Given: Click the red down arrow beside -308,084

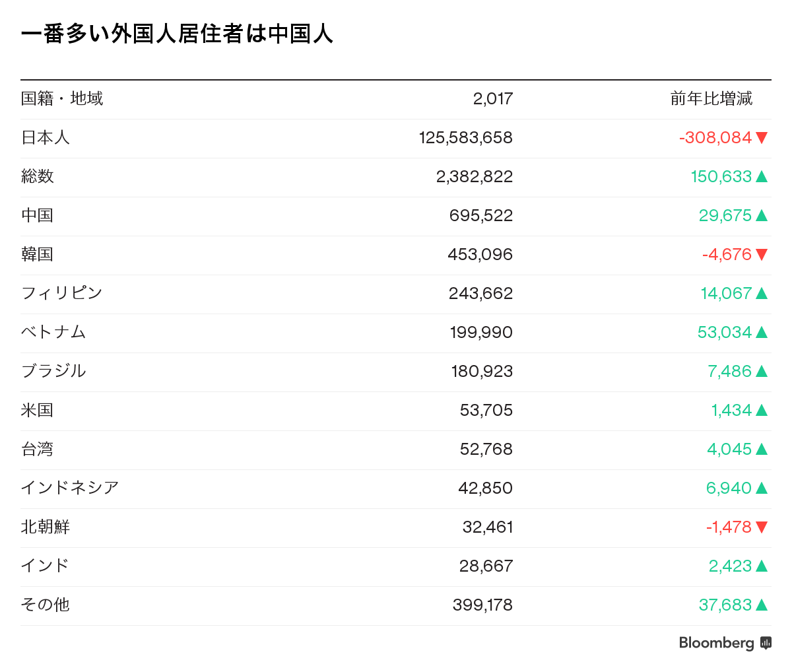Looking at the screenshot, I should (762, 137).
